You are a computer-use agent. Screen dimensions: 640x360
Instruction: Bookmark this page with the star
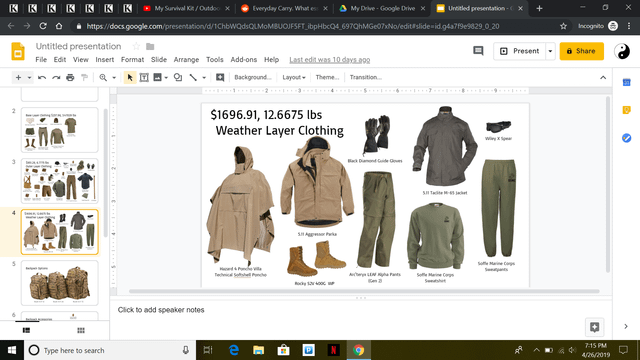[563, 26]
